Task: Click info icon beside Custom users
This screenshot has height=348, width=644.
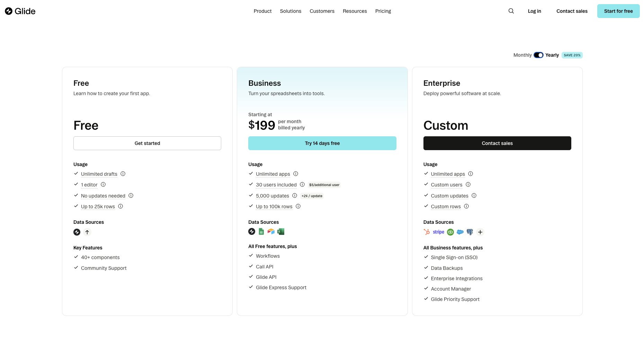Action: pos(468,185)
